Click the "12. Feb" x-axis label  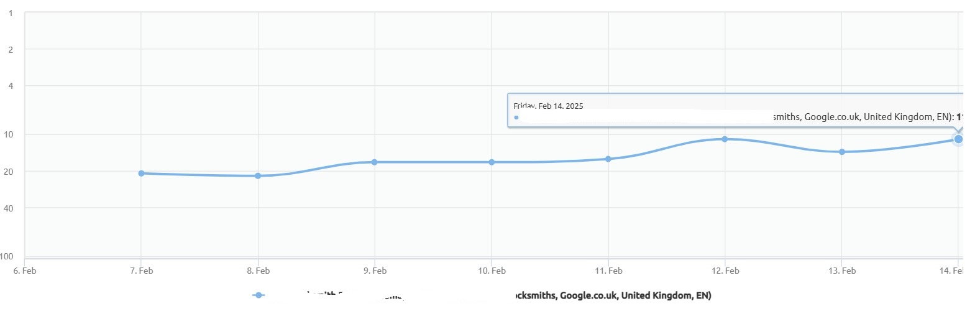pyautogui.click(x=725, y=271)
